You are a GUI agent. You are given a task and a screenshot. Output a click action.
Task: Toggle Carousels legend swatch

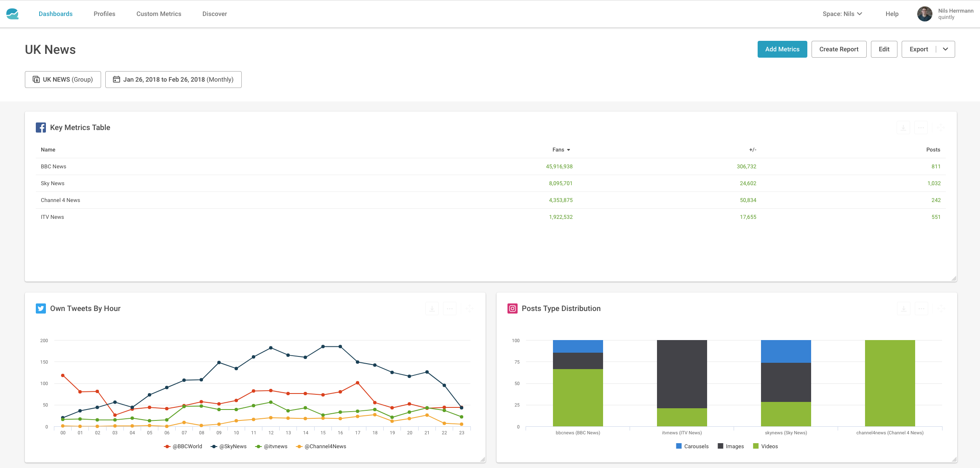click(x=679, y=446)
